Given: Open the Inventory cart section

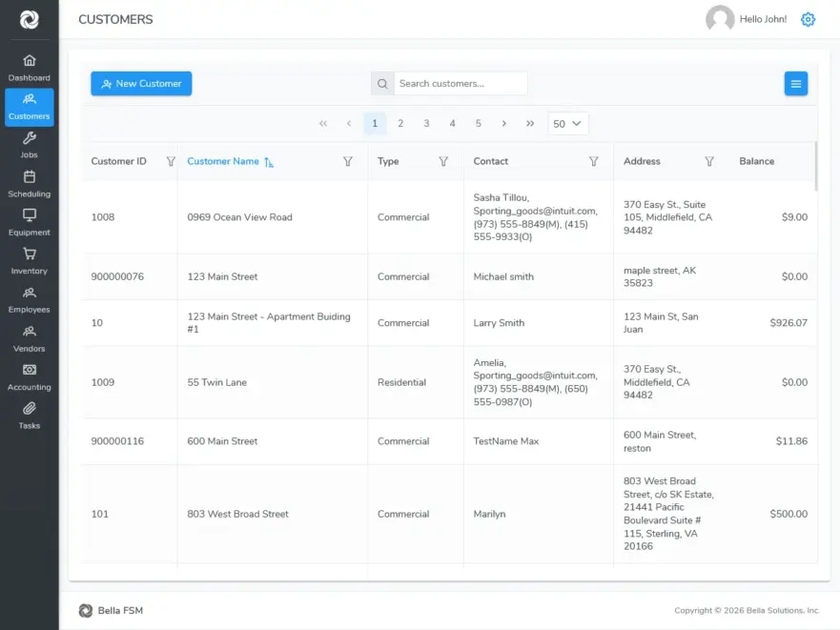Looking at the screenshot, I should tap(29, 261).
